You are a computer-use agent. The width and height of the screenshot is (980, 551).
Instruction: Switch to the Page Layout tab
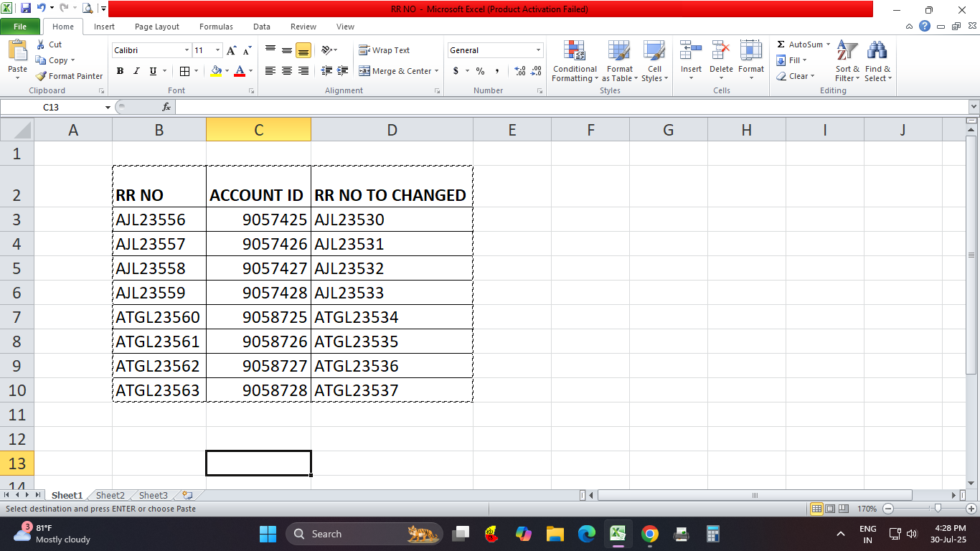157,27
